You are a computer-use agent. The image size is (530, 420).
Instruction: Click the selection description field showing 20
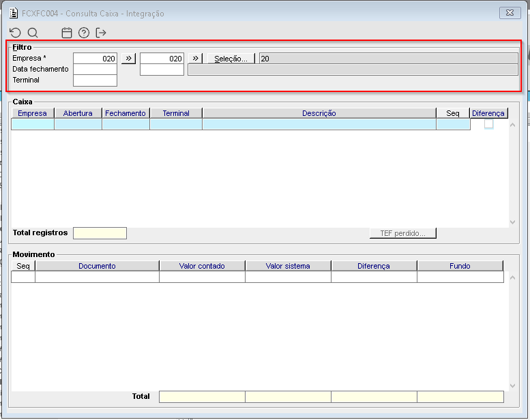(x=388, y=59)
